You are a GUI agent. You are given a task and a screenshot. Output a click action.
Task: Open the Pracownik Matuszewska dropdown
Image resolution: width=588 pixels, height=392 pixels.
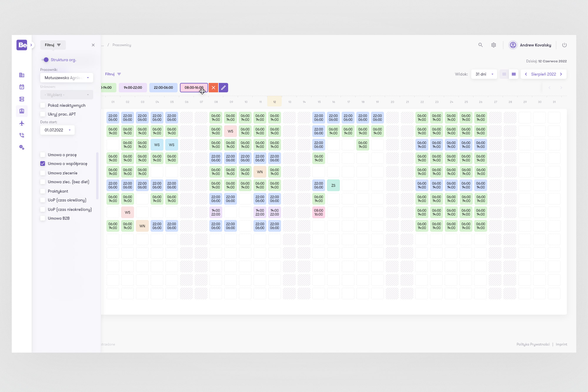pos(67,78)
